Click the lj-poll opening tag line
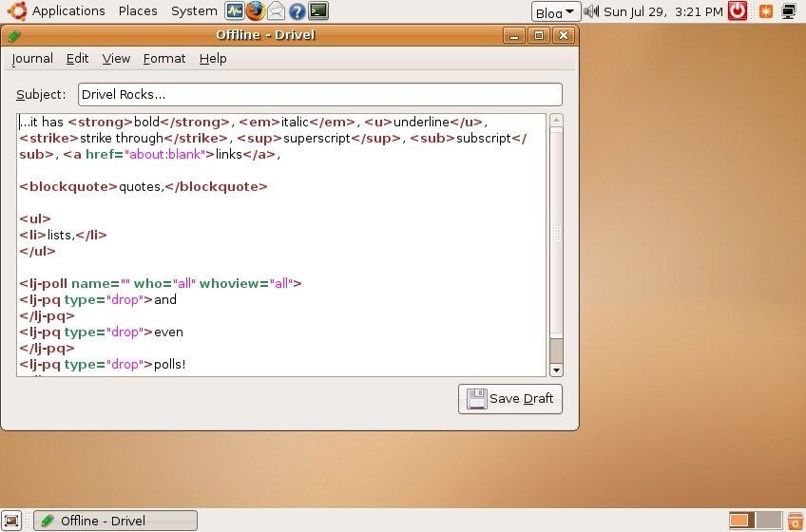The width and height of the screenshot is (806, 532). [161, 284]
